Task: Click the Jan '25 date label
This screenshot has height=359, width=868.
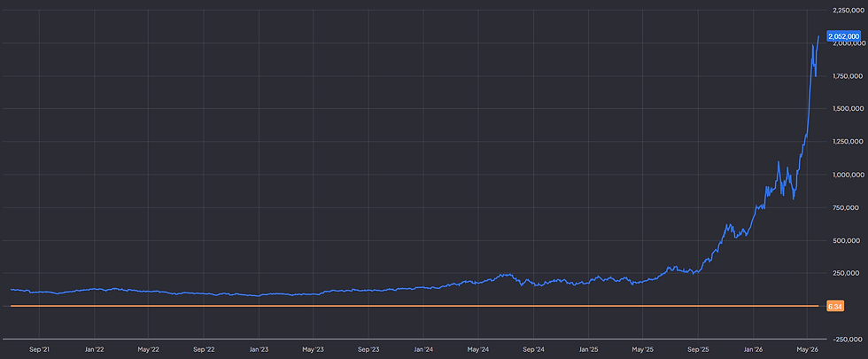Action: [588, 349]
